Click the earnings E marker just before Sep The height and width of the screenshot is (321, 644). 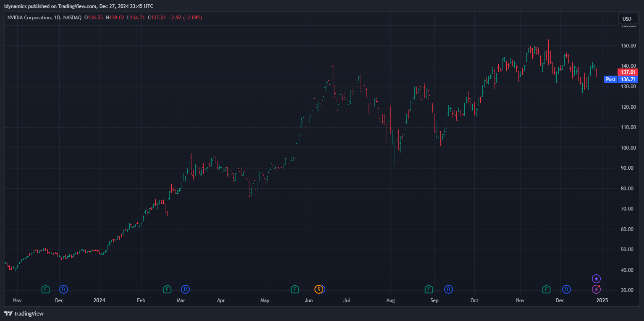[x=429, y=289]
